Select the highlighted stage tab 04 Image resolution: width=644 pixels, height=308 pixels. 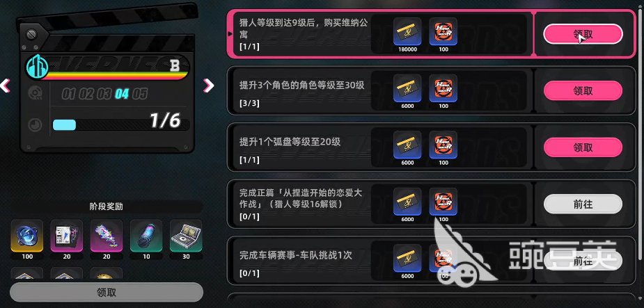tap(122, 94)
